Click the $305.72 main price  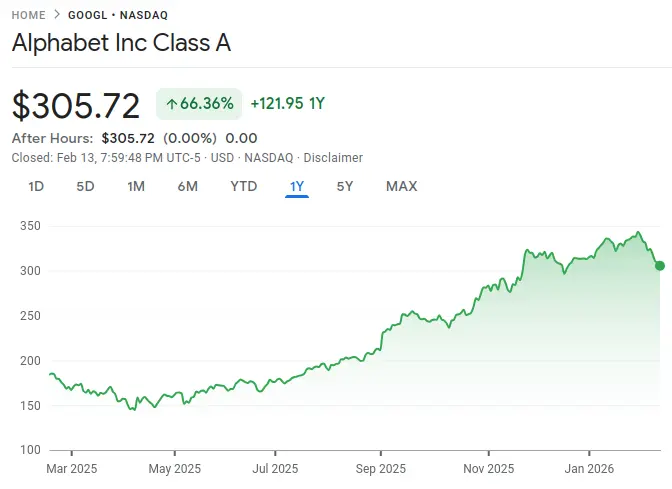pos(77,104)
